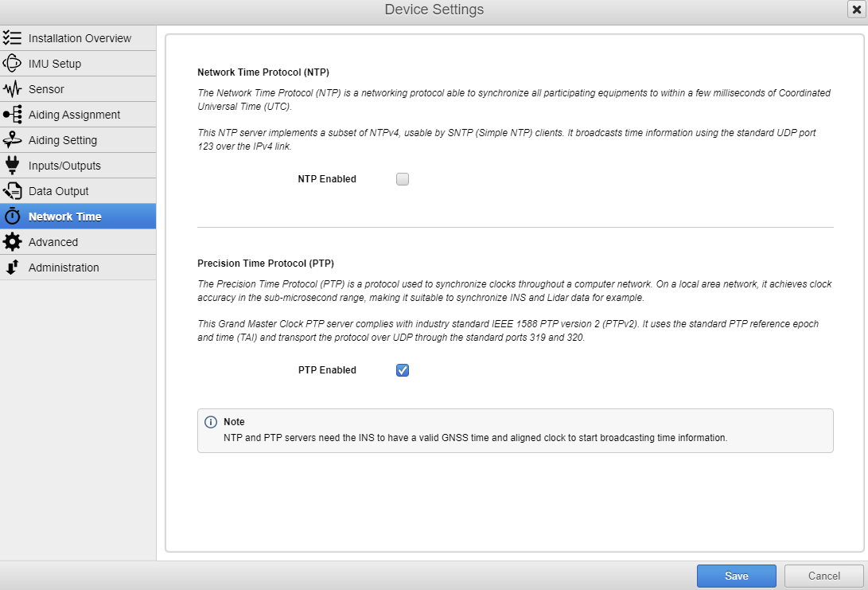Click the GNSS time note message box
The height and width of the screenshot is (590, 868).
click(515, 431)
